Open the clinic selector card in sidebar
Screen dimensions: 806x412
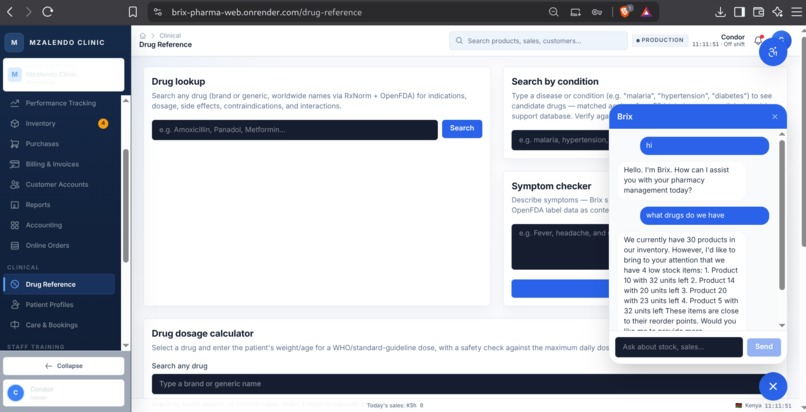click(64, 75)
